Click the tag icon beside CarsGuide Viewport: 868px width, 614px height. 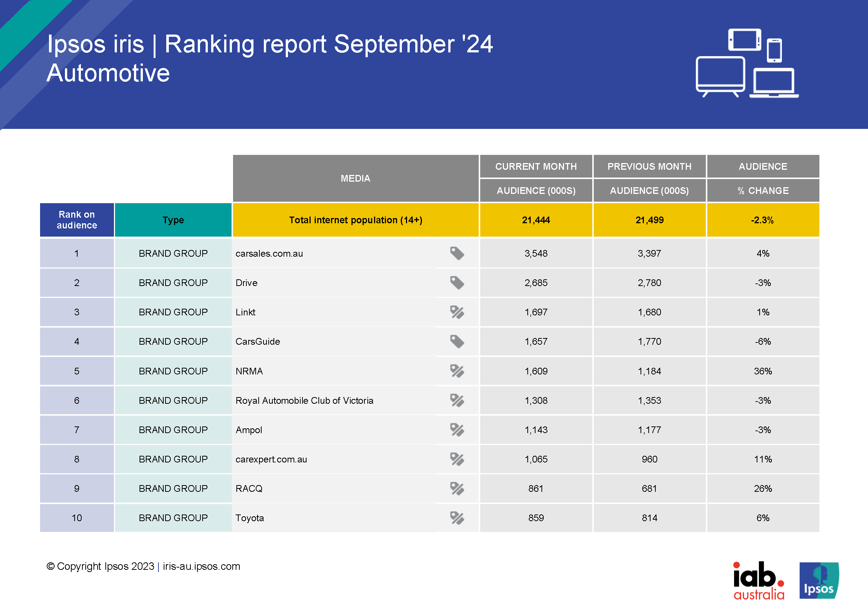point(457,342)
